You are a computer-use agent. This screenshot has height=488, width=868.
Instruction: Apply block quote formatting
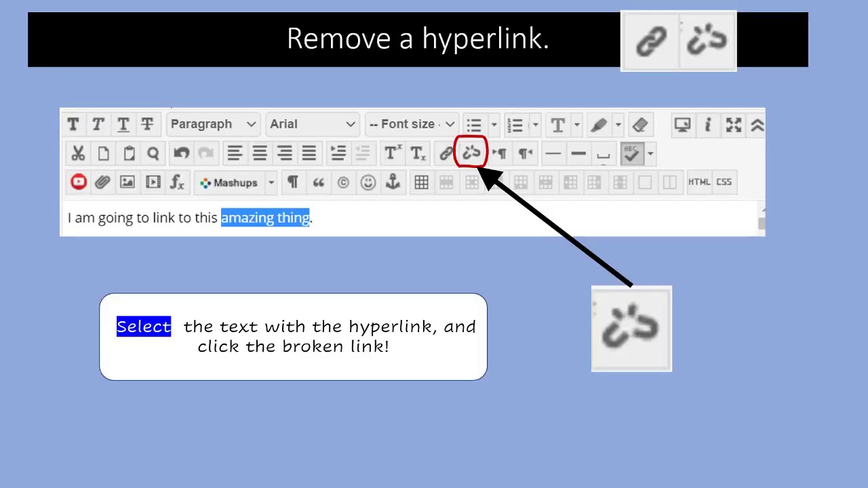point(318,182)
